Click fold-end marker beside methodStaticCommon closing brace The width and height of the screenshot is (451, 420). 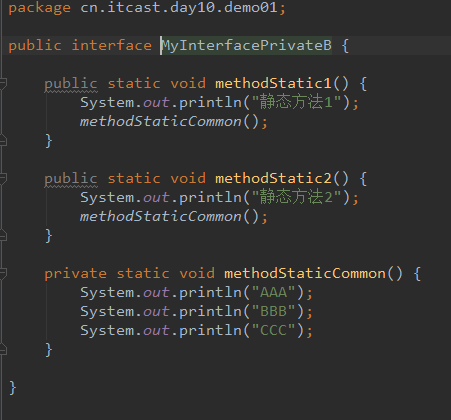tap(3, 350)
